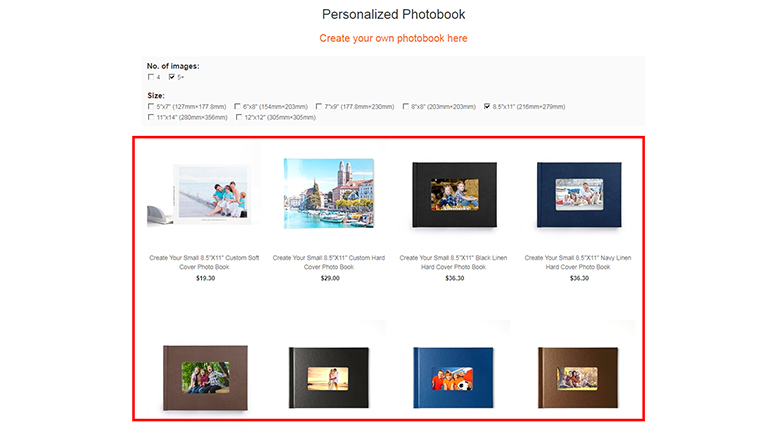Click the 'Create your own photobook here' link
This screenshot has width=768, height=432.
pyautogui.click(x=393, y=38)
